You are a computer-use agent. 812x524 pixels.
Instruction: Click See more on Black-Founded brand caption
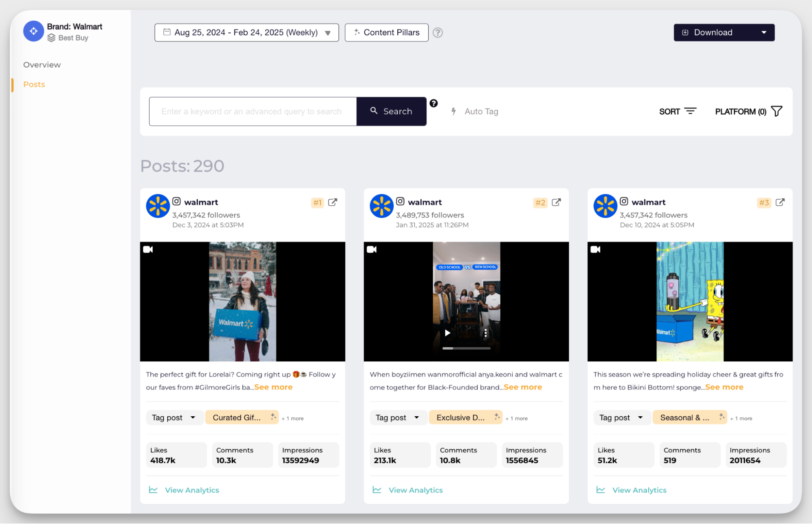[x=523, y=387]
